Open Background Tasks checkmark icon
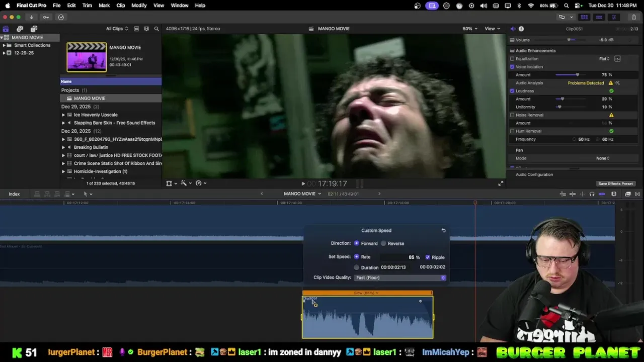Image resolution: width=644 pixels, height=362 pixels. [x=61, y=17]
